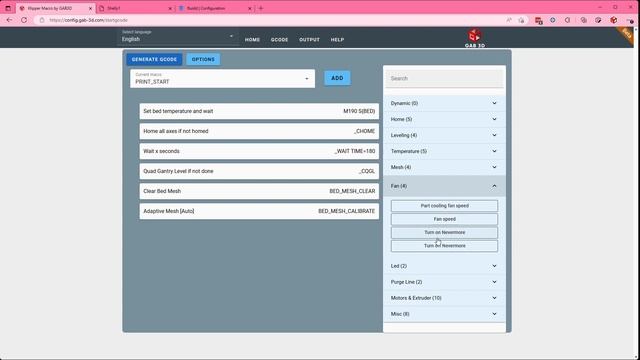
Task: Select the Wait x seconds row
Action: click(259, 151)
